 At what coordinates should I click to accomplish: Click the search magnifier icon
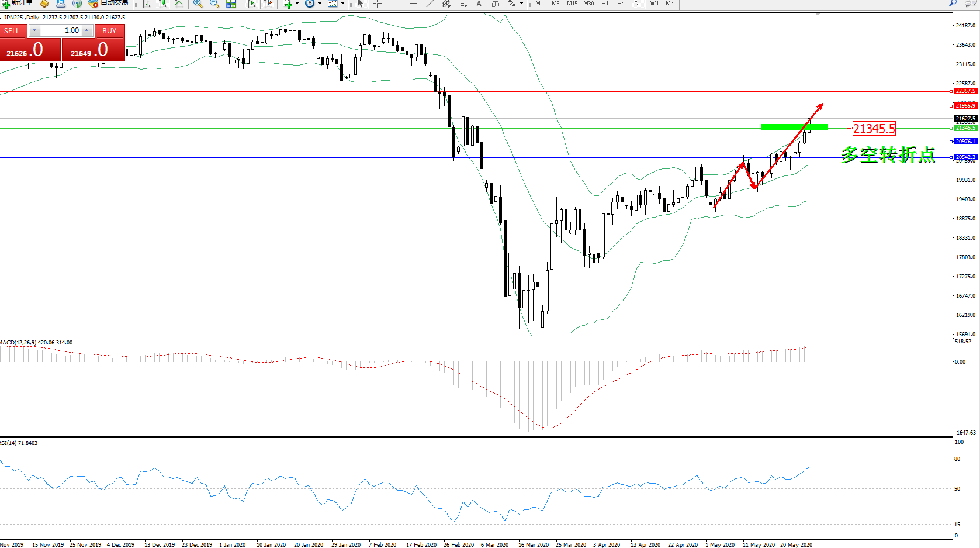pos(953,4)
